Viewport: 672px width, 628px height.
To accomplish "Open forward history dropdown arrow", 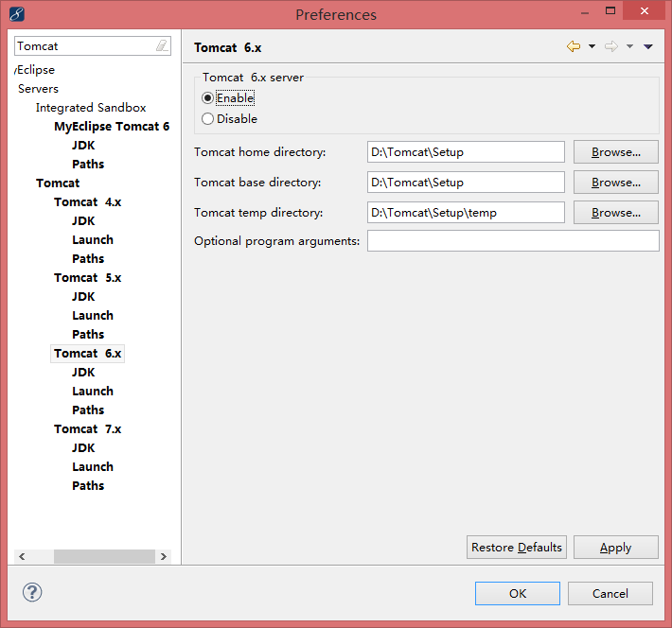I will coord(629,46).
